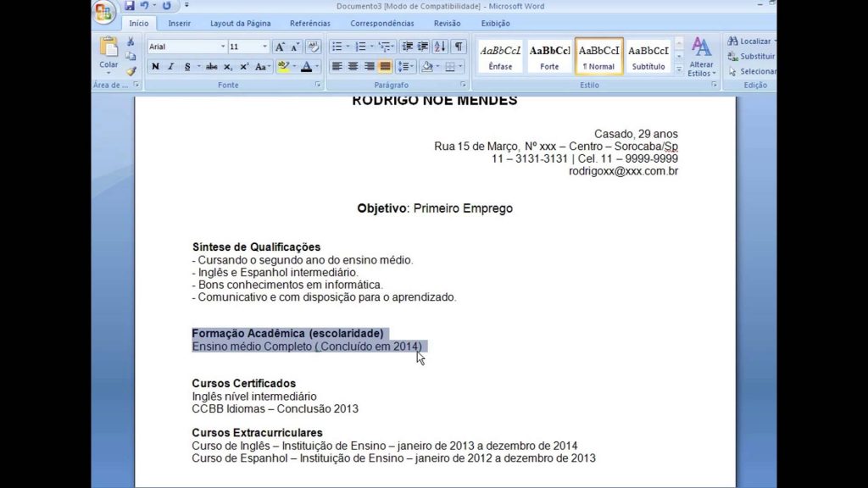Expand the styles gallery More arrow
This screenshot has height=488, width=868.
[x=679, y=69]
